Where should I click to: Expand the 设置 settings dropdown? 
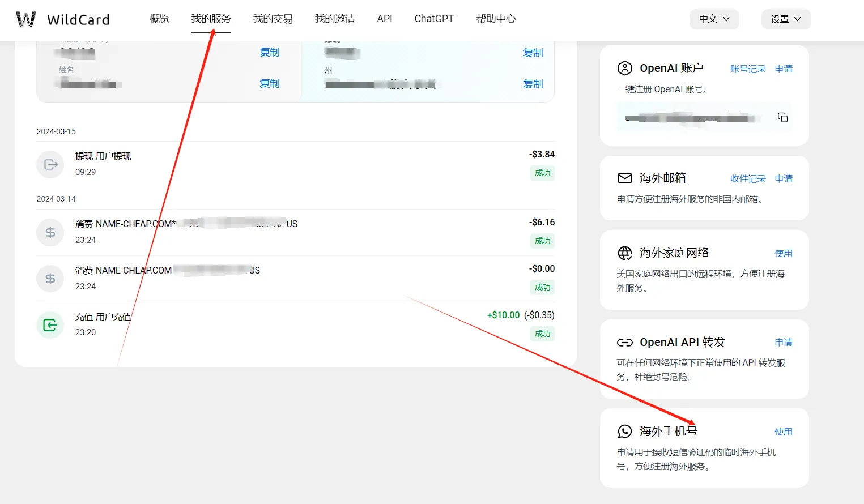(786, 19)
